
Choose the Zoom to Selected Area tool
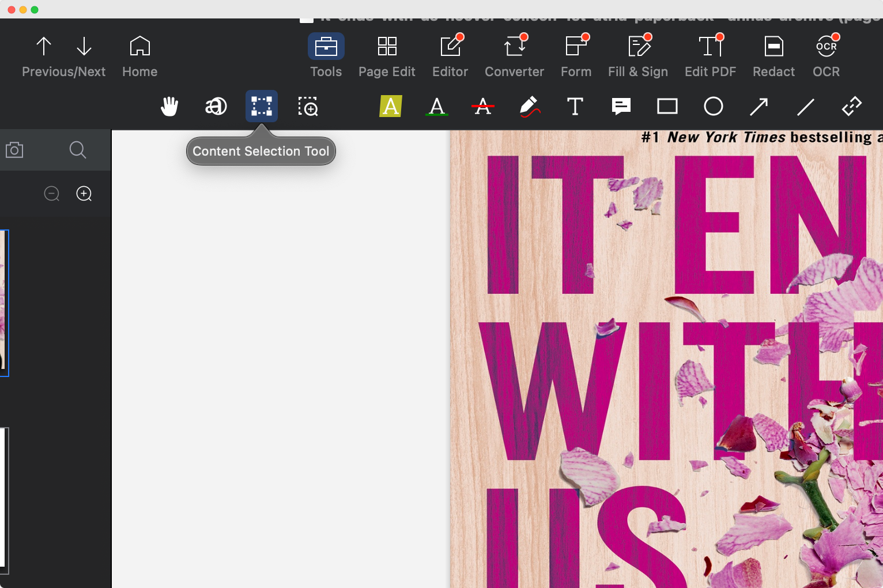pyautogui.click(x=308, y=107)
